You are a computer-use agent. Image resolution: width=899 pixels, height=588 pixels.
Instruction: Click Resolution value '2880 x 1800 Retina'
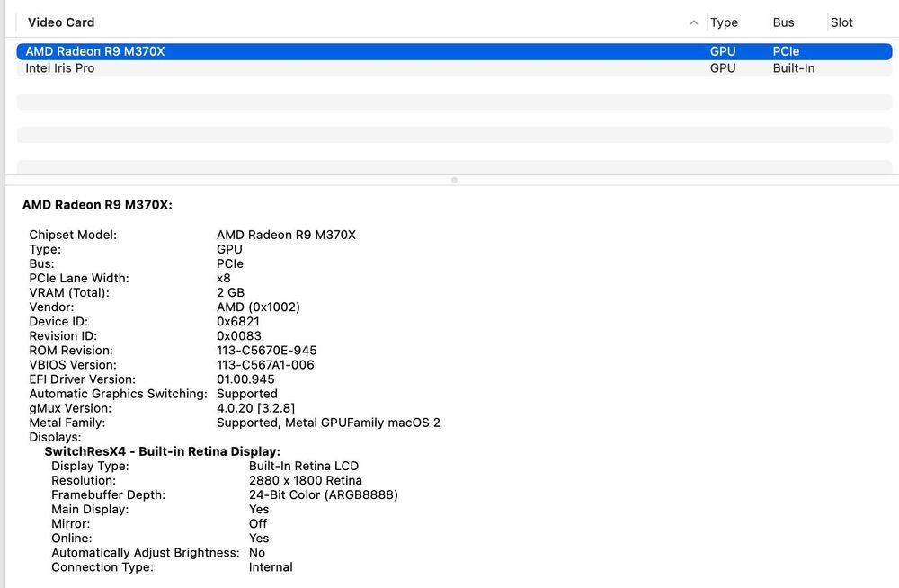[306, 480]
